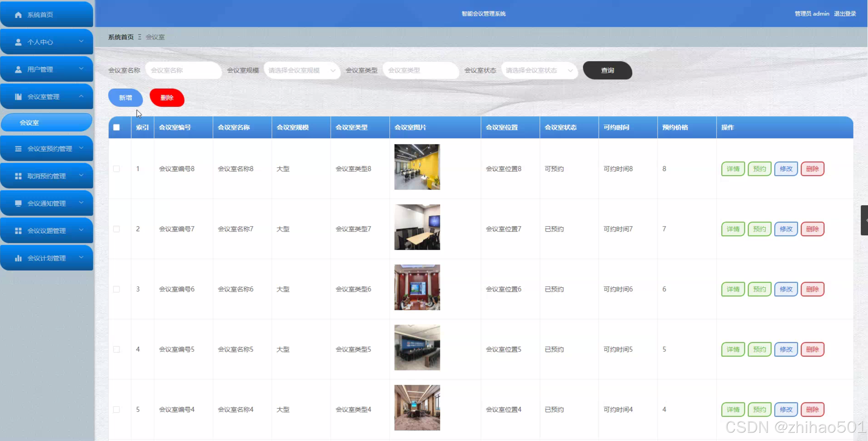Check the row checkbox for 会议室编号7
This screenshot has width=868, height=441.
pyautogui.click(x=116, y=229)
